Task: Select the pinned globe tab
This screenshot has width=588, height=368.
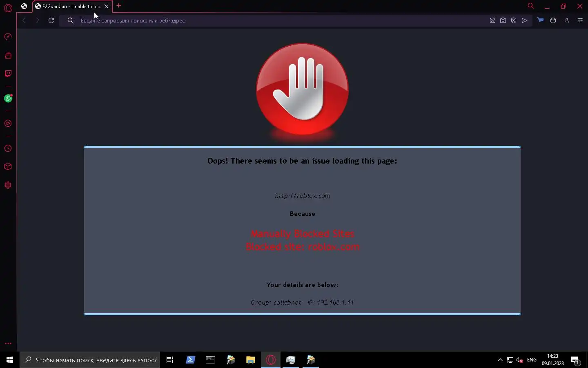Action: point(24,6)
